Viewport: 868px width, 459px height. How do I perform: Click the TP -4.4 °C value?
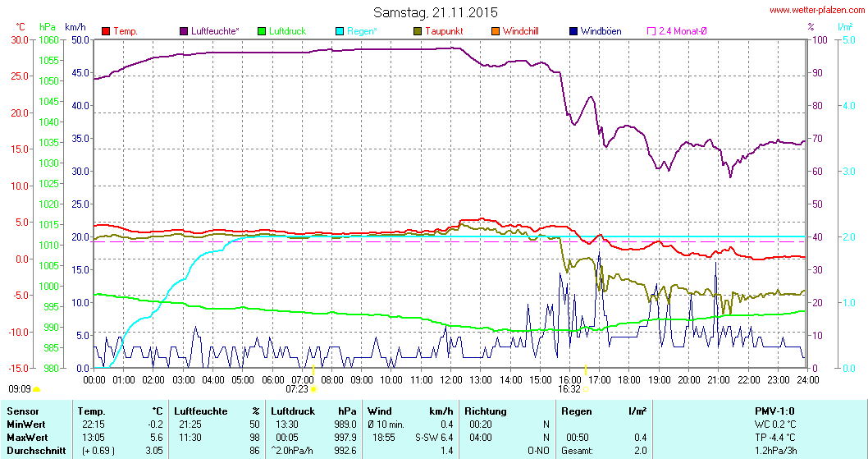(x=775, y=438)
